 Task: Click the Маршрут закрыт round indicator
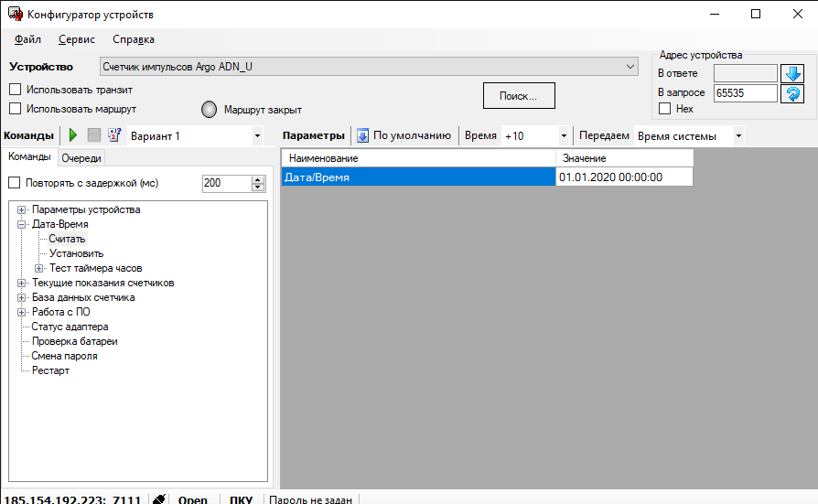(209, 110)
